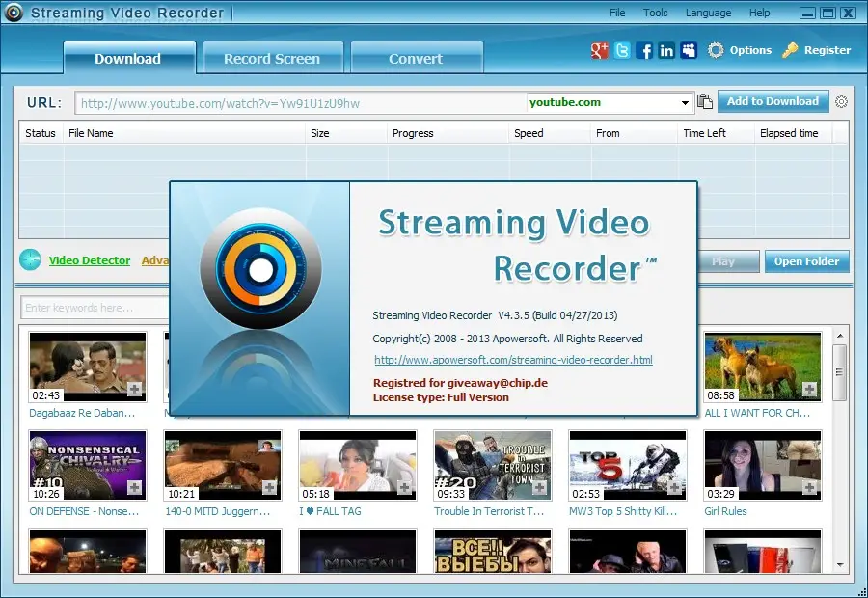Add ALL I WANT FOR CH video plus icon
Image resolution: width=868 pixels, height=598 pixels.
point(809,390)
